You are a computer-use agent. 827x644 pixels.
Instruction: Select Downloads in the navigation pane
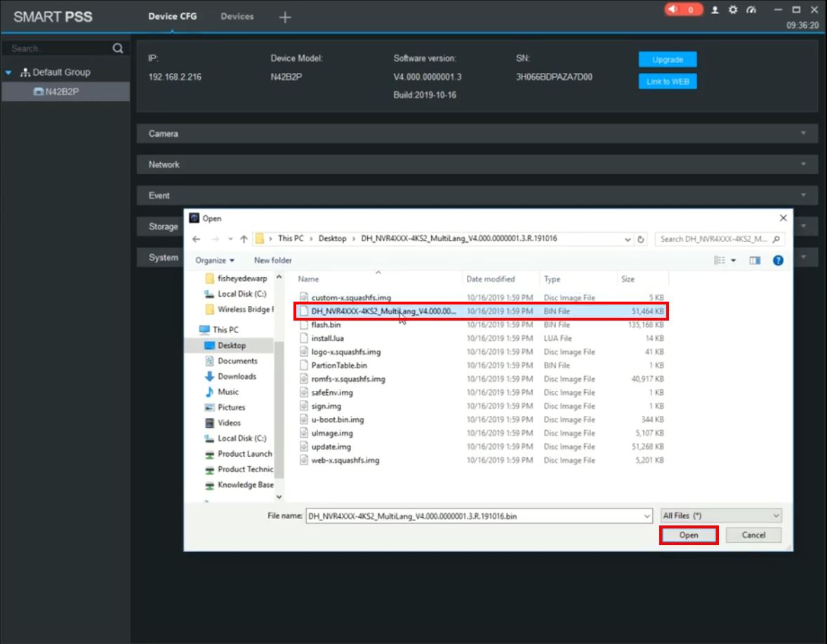[x=237, y=376]
